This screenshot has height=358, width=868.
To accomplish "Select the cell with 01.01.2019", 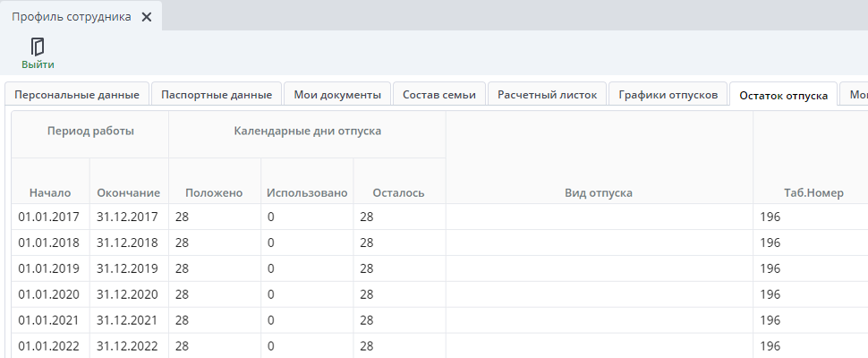I will [x=50, y=268].
